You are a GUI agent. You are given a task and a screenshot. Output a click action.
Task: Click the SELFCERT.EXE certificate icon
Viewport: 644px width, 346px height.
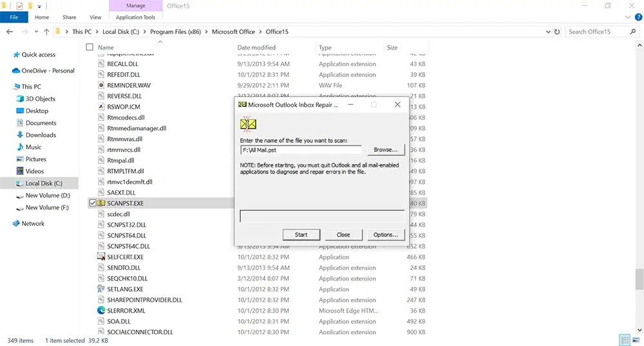click(101, 257)
